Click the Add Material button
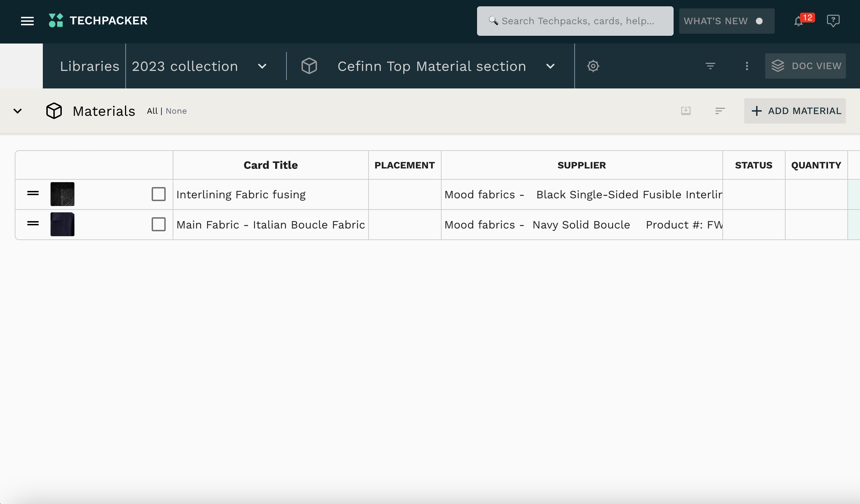Viewport: 860px width, 504px height. 795,111
